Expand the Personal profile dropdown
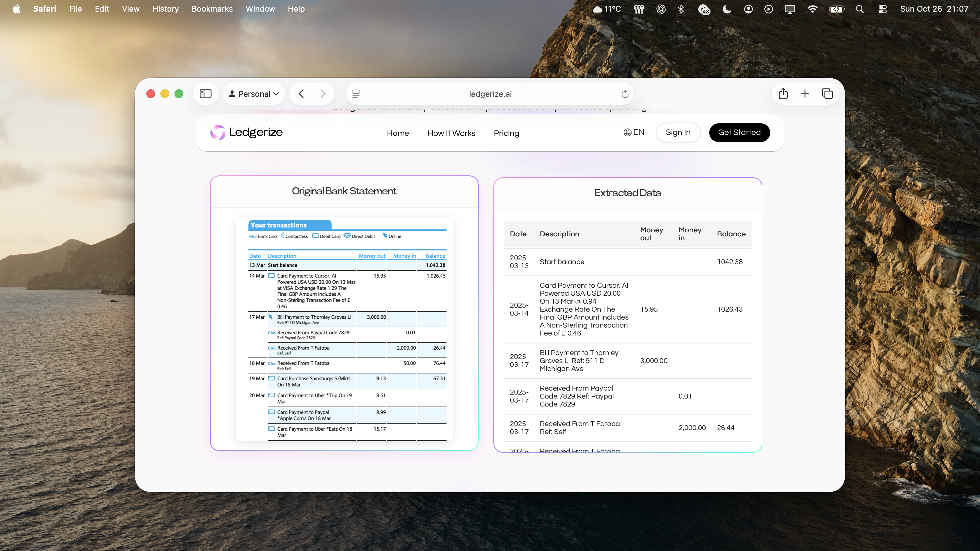 (254, 94)
